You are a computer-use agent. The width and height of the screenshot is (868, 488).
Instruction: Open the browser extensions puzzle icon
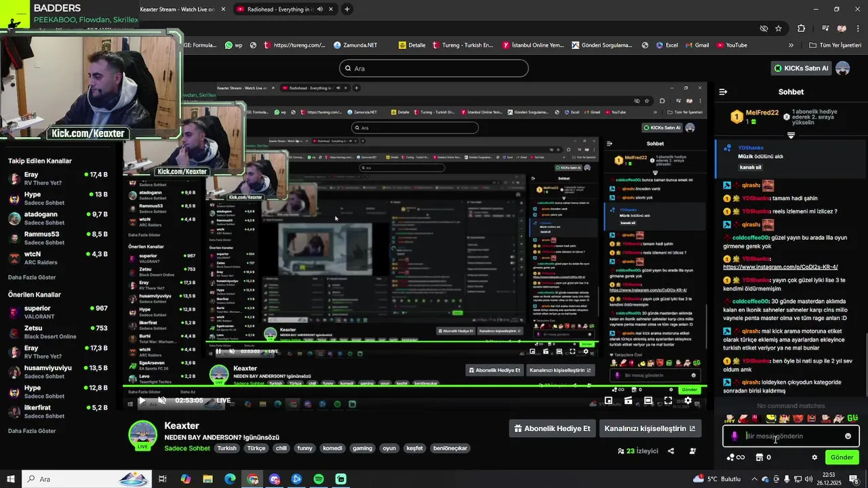coord(802,28)
